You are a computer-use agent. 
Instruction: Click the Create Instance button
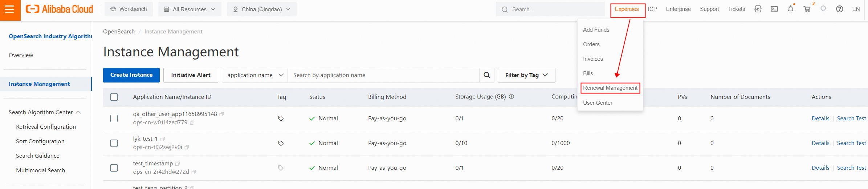131,75
